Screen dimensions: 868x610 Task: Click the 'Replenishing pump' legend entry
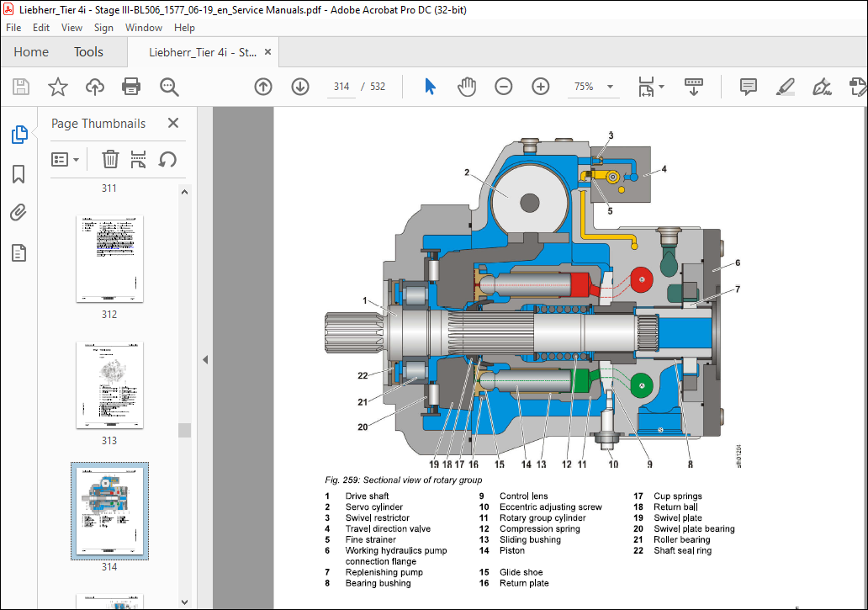tap(384, 572)
